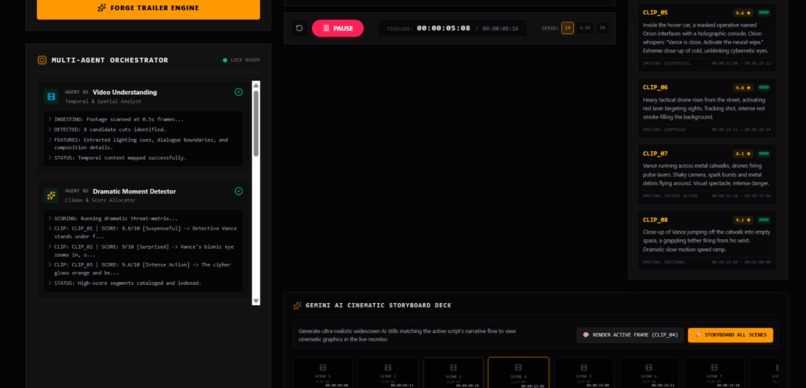Click the Video Understanding completed checkmark
Image resolution: width=806 pixels, height=388 pixels.
point(239,92)
